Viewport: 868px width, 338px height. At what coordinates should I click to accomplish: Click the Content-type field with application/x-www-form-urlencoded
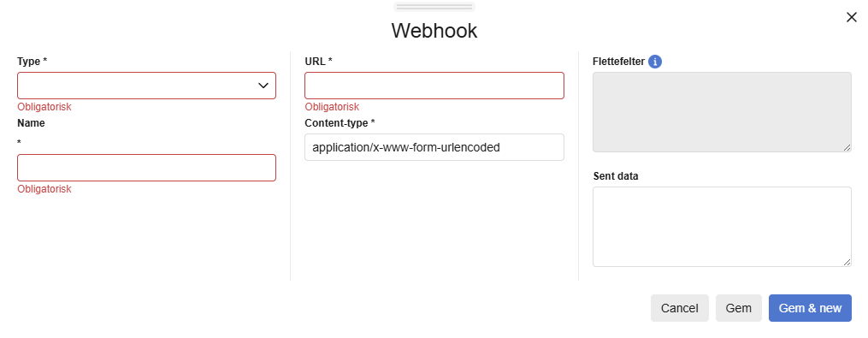[x=434, y=147]
